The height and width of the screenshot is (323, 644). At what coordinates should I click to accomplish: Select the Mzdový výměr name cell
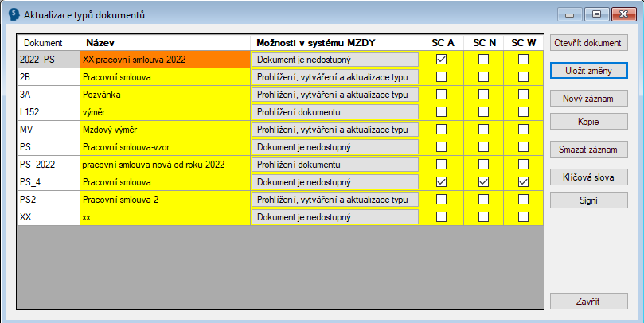(164, 130)
